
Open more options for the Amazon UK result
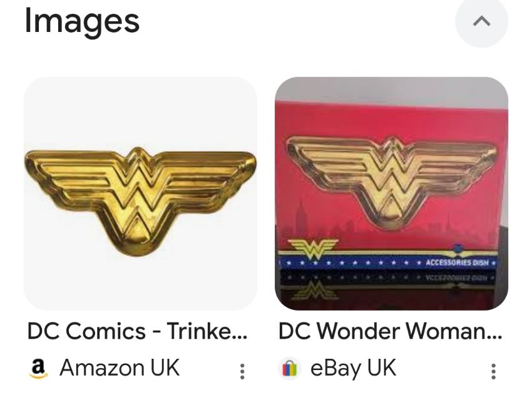pos(242,371)
